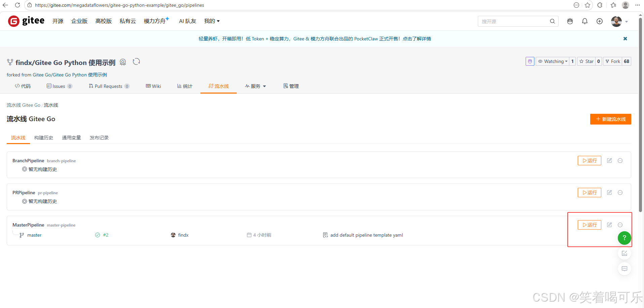Open browser profile avatar
The height and width of the screenshot is (308, 644).
coord(626,5)
